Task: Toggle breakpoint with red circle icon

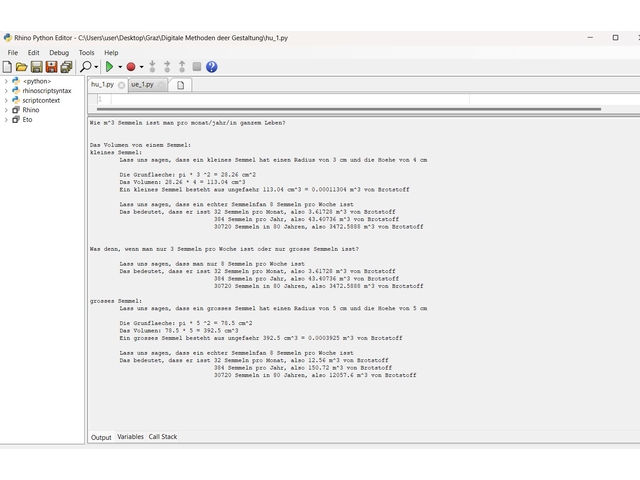Action: (x=131, y=67)
